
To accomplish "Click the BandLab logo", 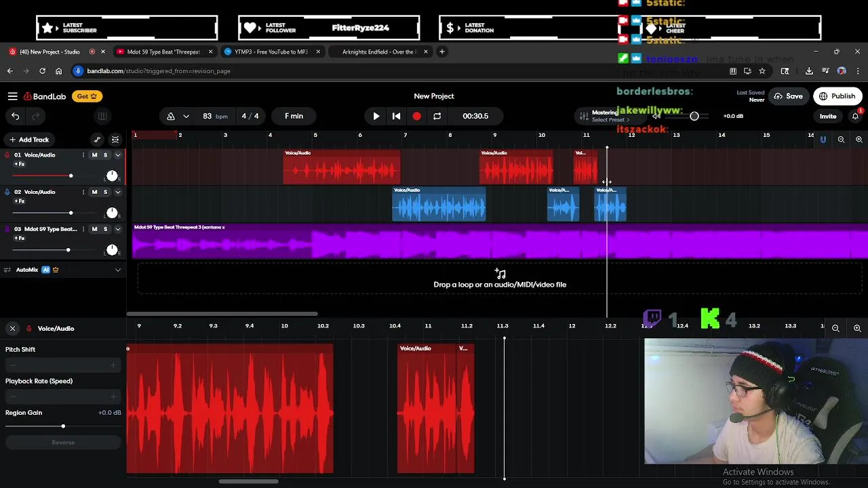I will coord(45,96).
